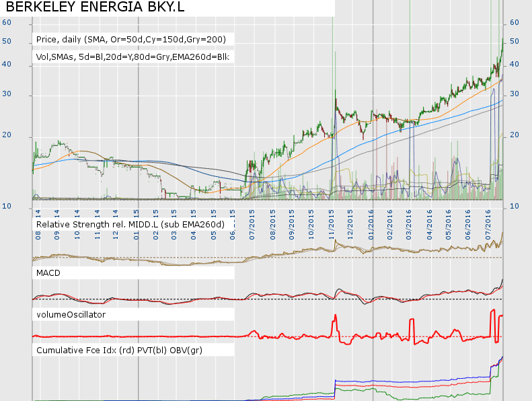Click the date label '05/2016'
Screen dimensions: 532x401
[x=449, y=225]
